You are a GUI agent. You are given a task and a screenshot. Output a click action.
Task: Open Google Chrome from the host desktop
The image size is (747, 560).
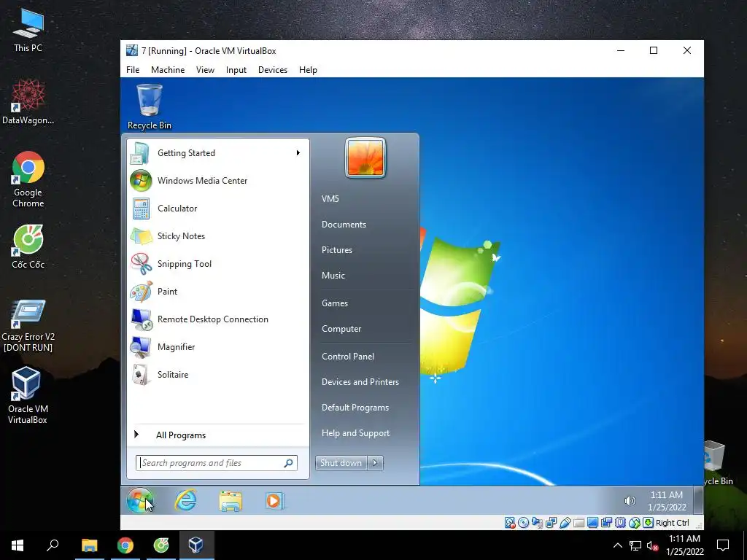28,179
